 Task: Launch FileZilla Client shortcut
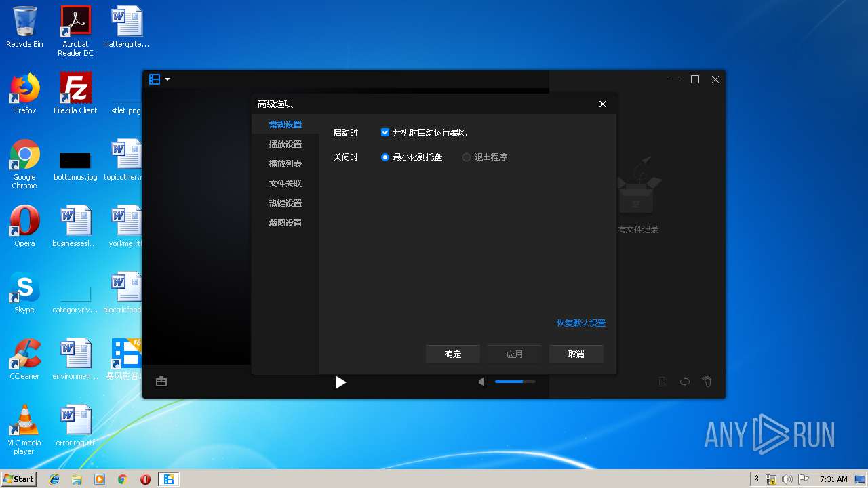(75, 94)
